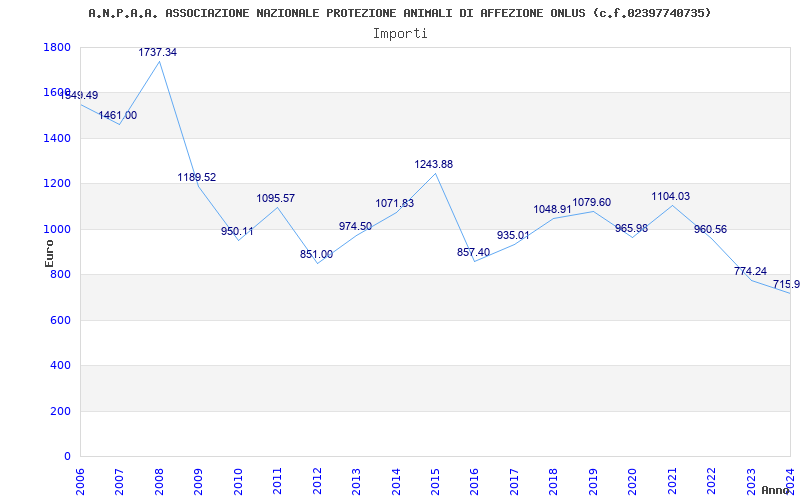Select the 1000 y-axis tick label
Screen dimensions: 800x500
coord(57,229)
